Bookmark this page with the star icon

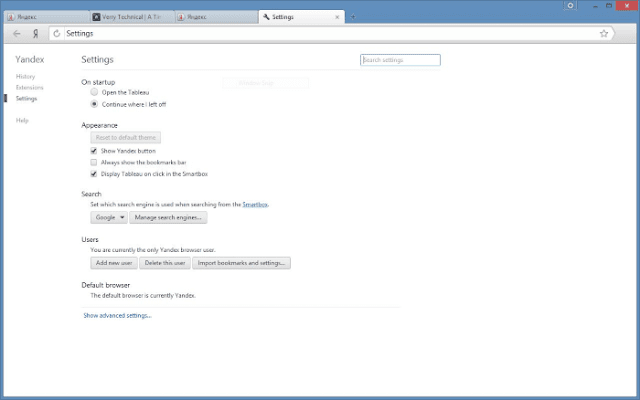click(604, 33)
